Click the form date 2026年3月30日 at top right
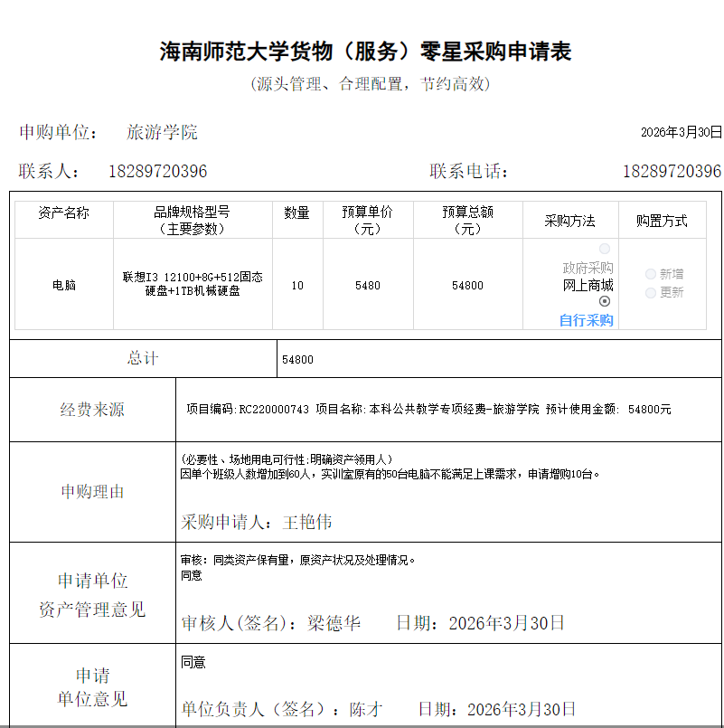 (681, 132)
